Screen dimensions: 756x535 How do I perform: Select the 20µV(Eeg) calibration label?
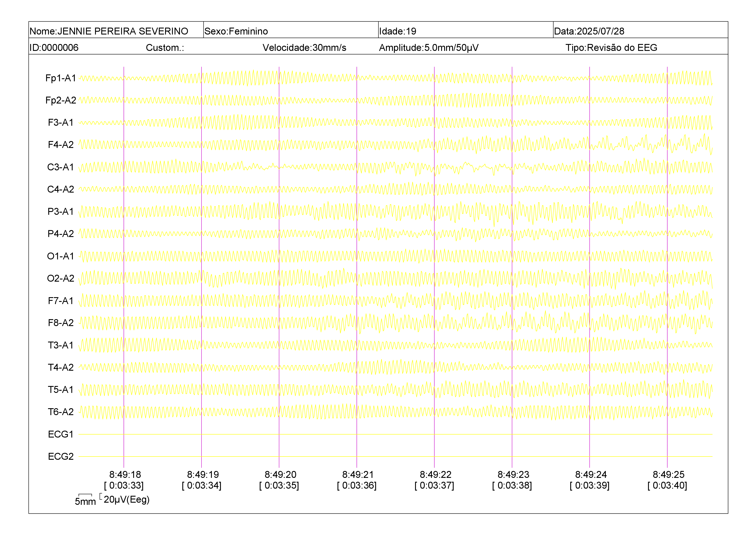click(x=127, y=500)
